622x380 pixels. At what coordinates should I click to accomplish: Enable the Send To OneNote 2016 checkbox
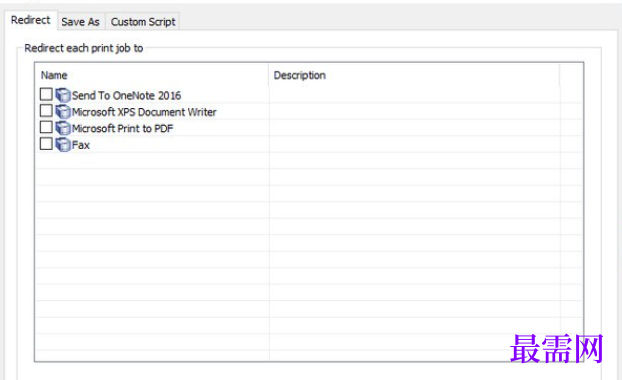tap(46, 94)
